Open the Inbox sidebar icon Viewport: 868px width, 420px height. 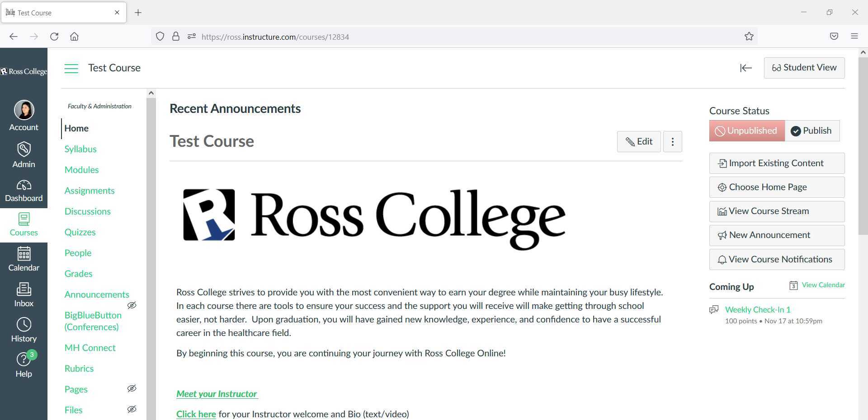[x=24, y=294]
